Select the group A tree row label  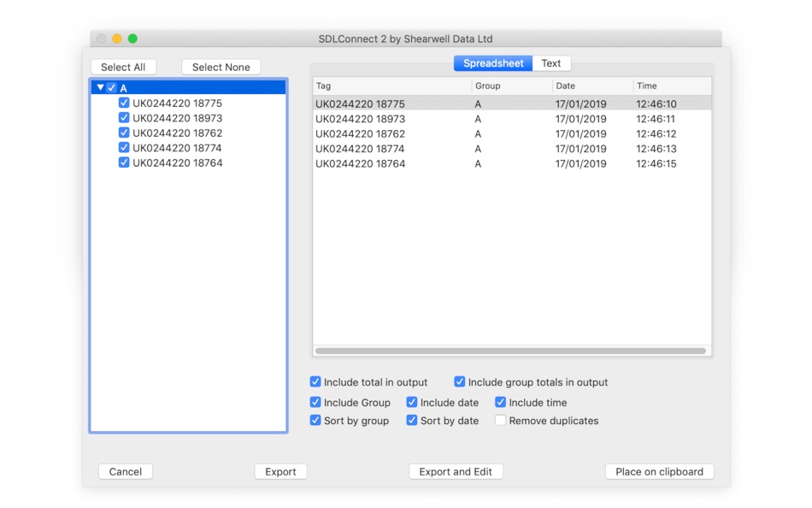point(124,88)
